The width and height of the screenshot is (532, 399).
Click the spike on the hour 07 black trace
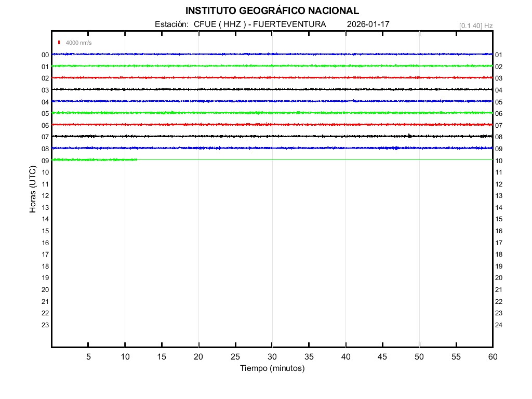point(409,136)
